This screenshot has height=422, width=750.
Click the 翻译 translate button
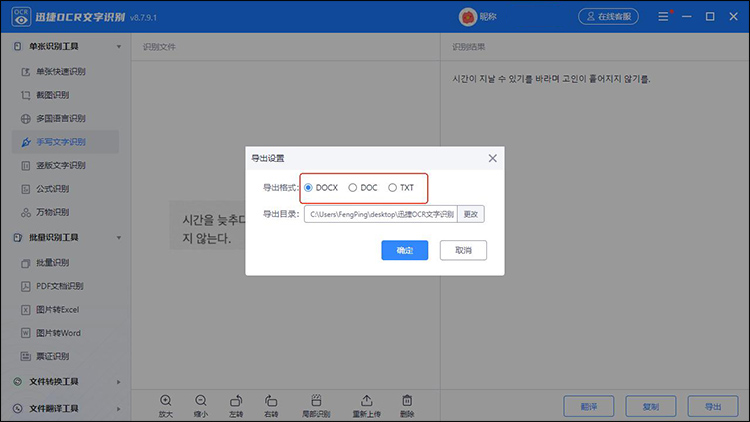[589, 407]
